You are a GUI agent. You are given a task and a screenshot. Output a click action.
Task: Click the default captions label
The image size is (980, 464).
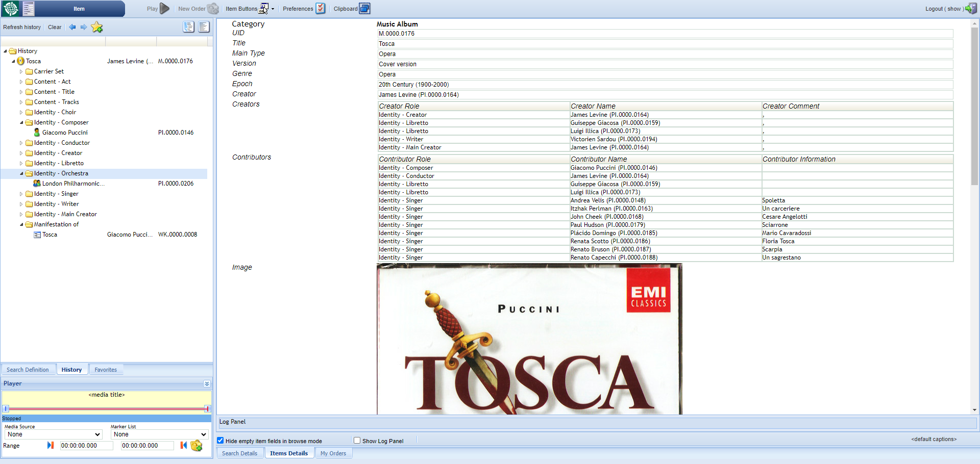click(x=934, y=439)
